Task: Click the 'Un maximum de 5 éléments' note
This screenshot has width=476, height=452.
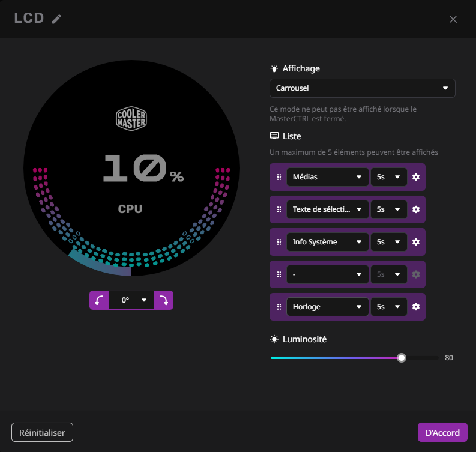Action: [354, 152]
